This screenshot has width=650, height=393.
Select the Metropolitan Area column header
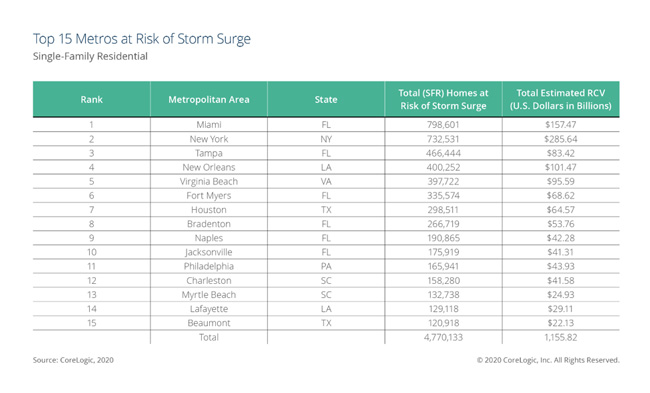tap(209, 99)
